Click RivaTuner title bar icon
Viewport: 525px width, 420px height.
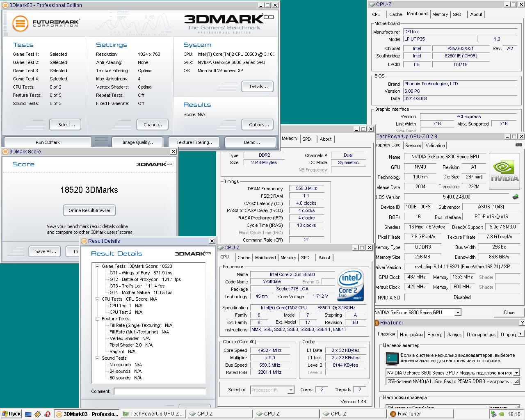pyautogui.click(x=377, y=323)
